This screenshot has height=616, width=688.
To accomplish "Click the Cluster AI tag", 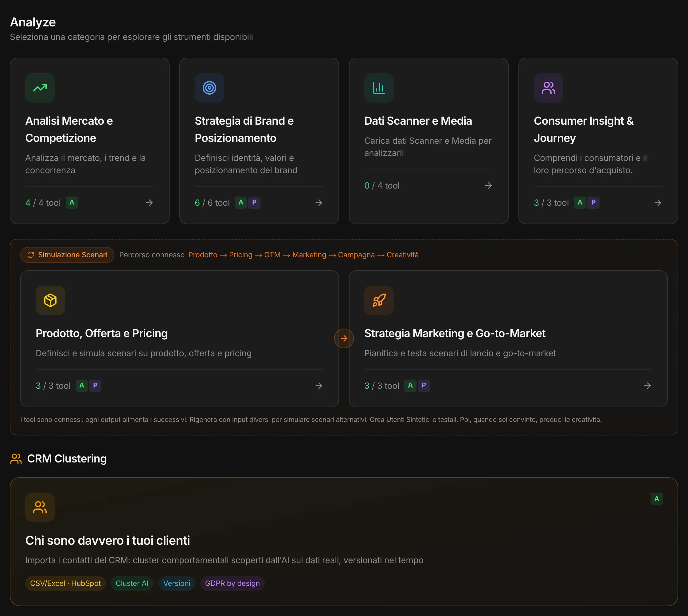I will coord(132,583).
